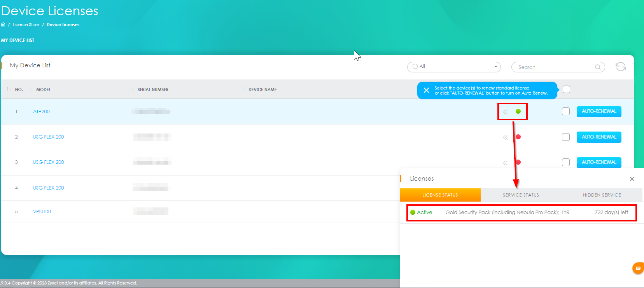Turn on AUTO-RENEWAL for row 3

point(599,162)
